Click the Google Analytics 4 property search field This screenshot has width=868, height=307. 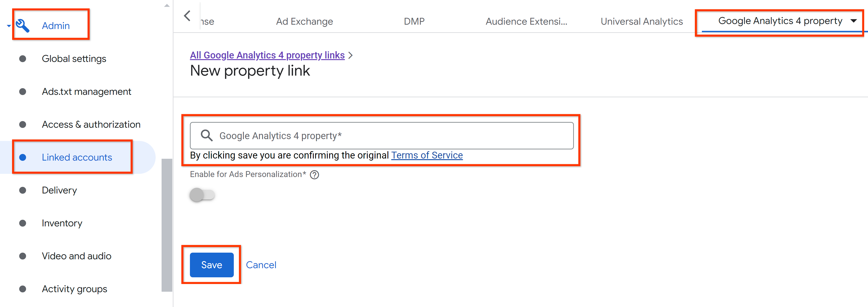[x=381, y=135]
